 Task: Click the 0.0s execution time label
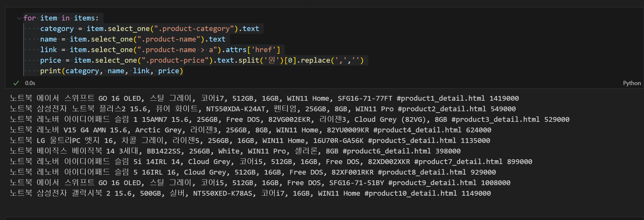(30, 83)
